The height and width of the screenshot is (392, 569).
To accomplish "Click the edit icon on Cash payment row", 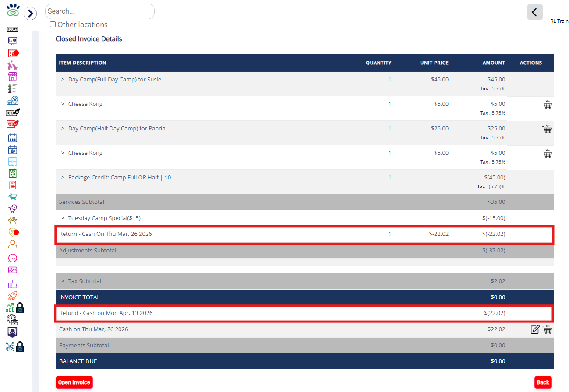I will pos(535,329).
